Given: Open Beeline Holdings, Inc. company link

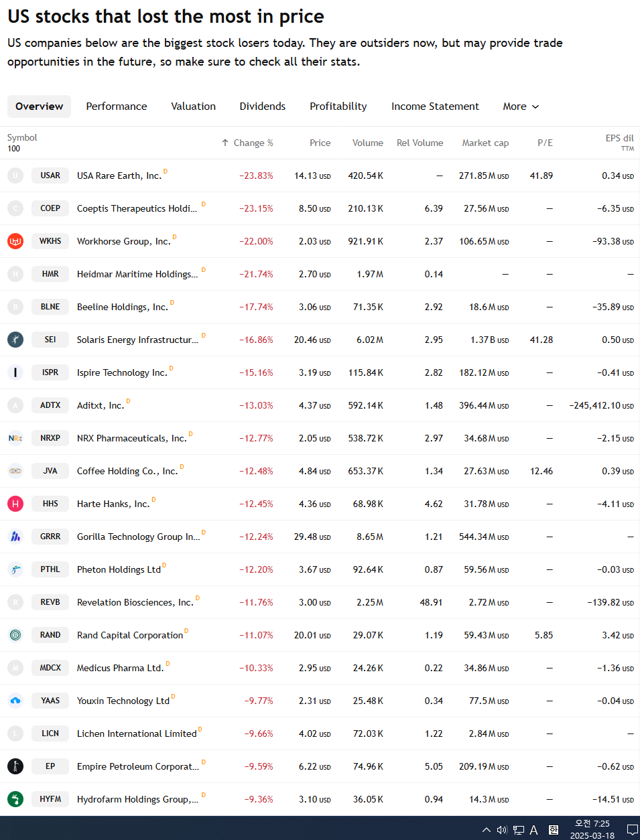Looking at the screenshot, I should pyautogui.click(x=122, y=307).
